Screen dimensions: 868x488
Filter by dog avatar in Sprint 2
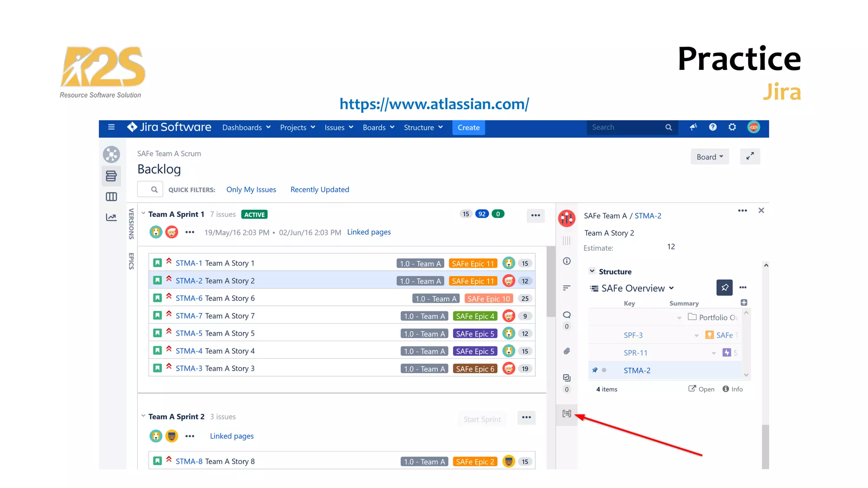156,436
